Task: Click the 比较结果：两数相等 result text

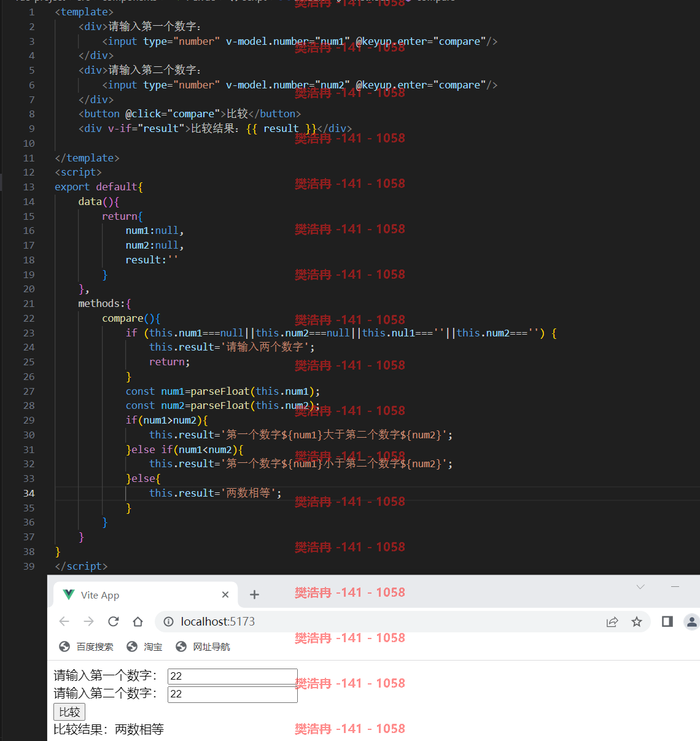Action: pyautogui.click(x=109, y=729)
